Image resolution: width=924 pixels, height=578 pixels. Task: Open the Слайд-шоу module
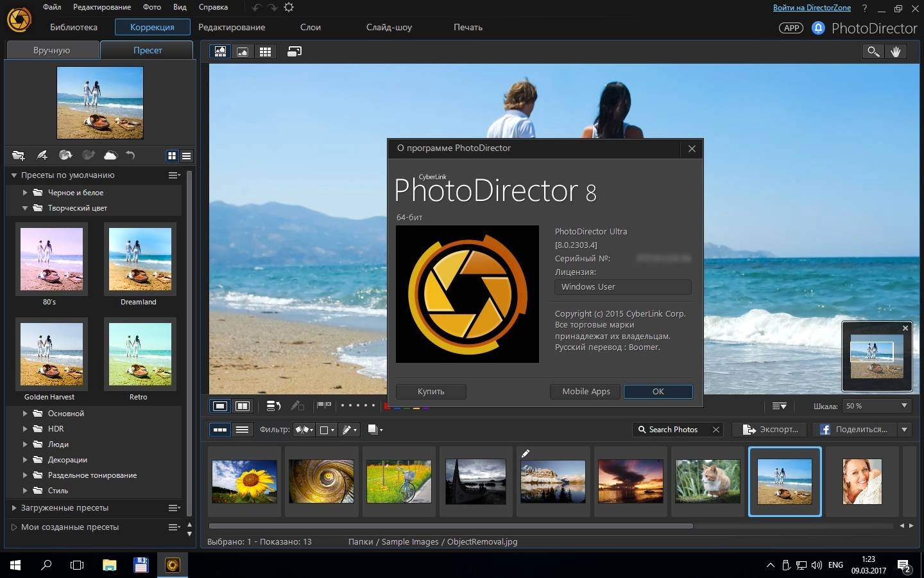click(x=389, y=27)
